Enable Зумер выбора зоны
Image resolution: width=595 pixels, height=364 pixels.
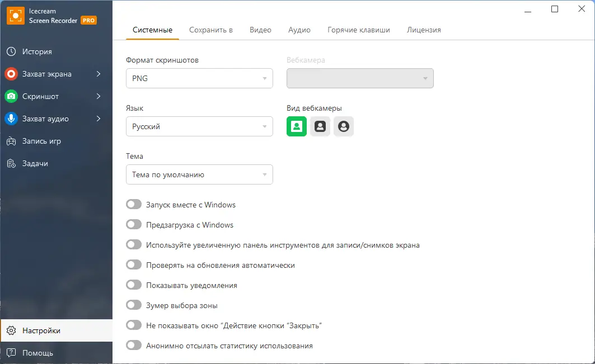(134, 305)
